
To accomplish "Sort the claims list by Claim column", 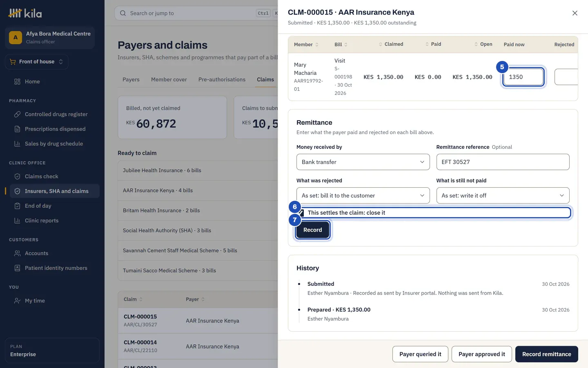I will coord(133,299).
